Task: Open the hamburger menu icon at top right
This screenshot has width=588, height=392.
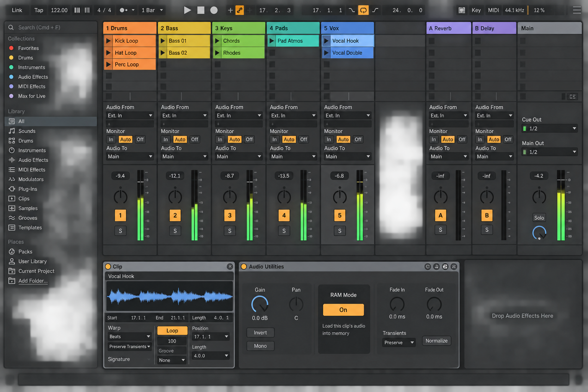Action: click(x=577, y=10)
